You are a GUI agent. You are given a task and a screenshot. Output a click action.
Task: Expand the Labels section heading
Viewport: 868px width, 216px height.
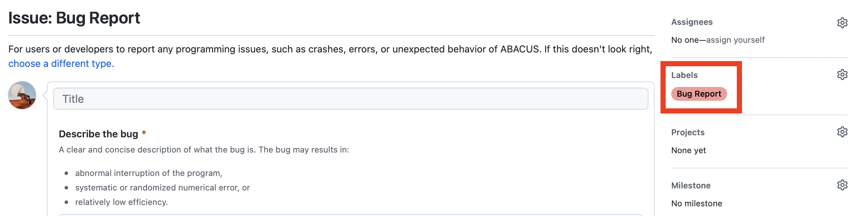point(684,75)
